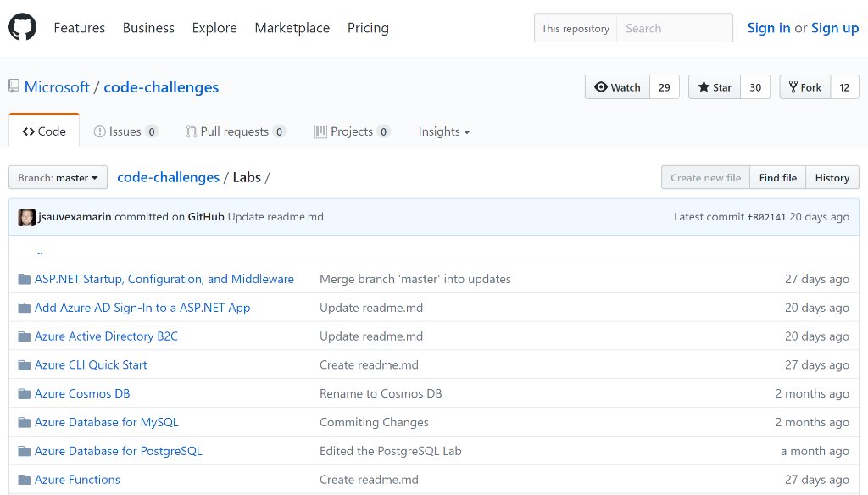Screen dimensions: 868x495
Task: Open the latest commit message Update readme.md
Action: [x=275, y=216]
